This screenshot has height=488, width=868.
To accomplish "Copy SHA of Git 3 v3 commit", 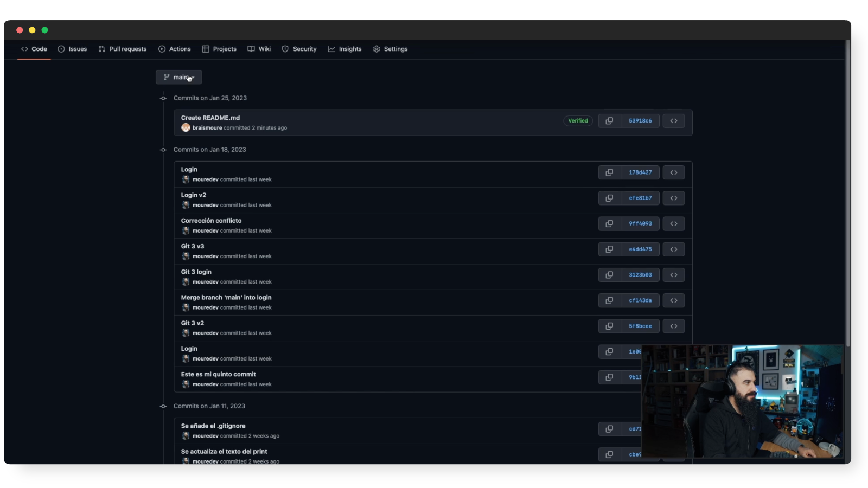I will coord(609,249).
